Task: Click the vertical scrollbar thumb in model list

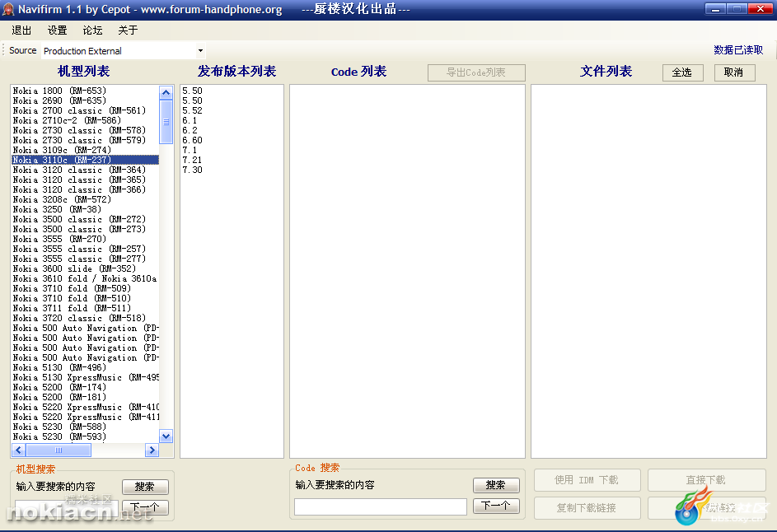Action: [166, 122]
